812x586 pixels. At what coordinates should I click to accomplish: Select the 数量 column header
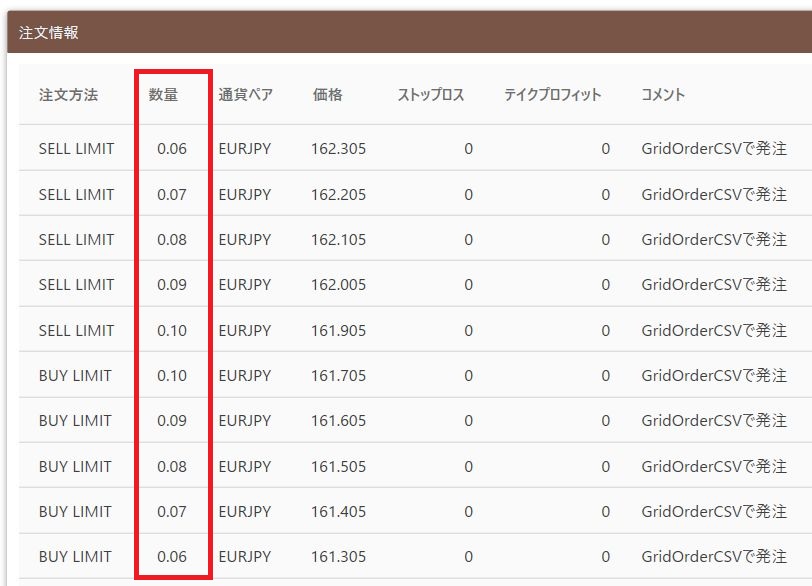[163, 95]
